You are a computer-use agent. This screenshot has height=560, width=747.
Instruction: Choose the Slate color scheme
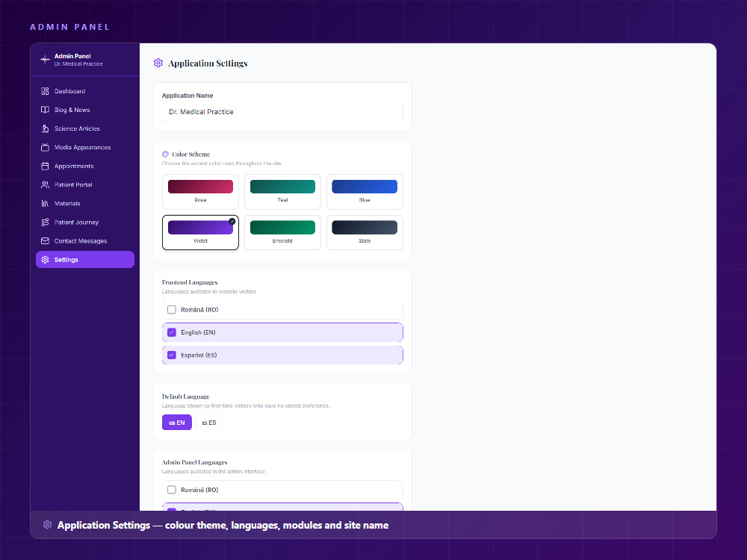(x=365, y=232)
